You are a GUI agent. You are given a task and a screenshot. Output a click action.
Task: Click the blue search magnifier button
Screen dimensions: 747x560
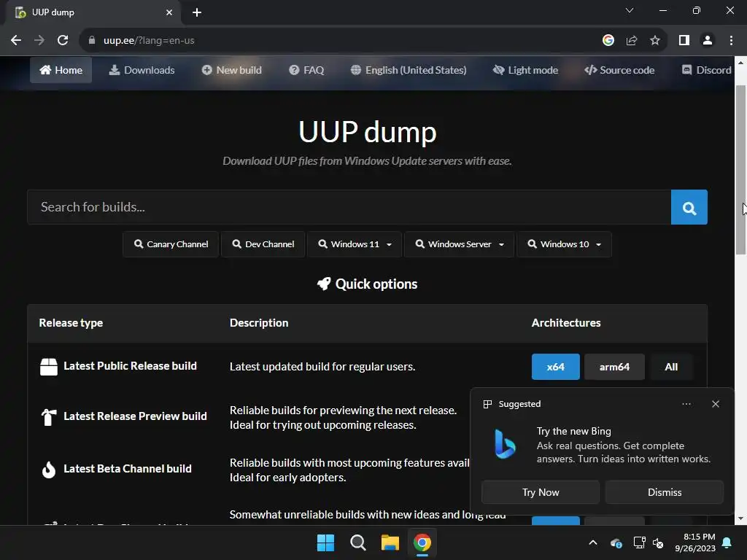(x=689, y=207)
